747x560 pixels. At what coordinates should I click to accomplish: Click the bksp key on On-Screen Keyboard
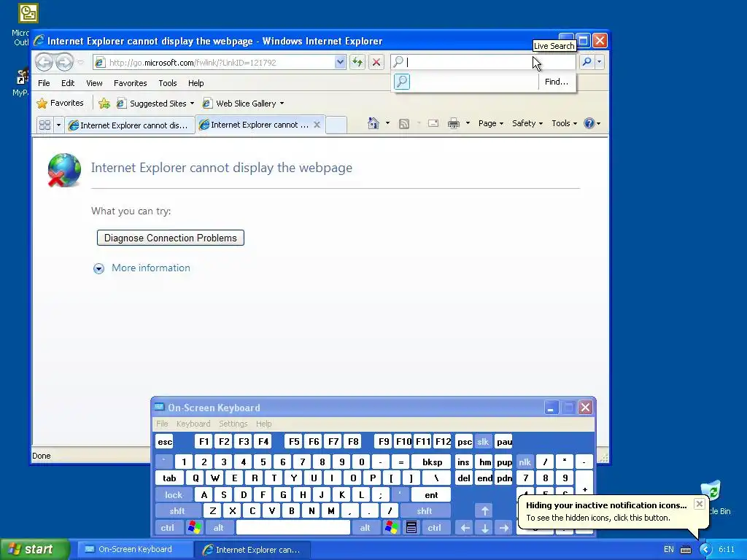coord(432,462)
